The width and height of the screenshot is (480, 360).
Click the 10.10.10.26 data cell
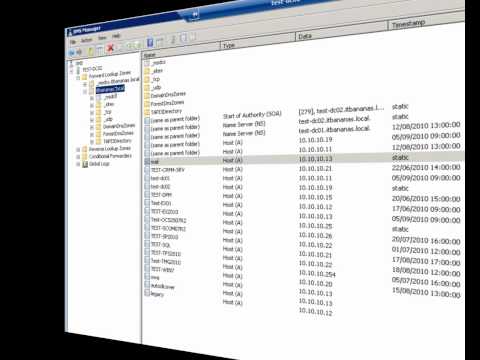pos(315,235)
